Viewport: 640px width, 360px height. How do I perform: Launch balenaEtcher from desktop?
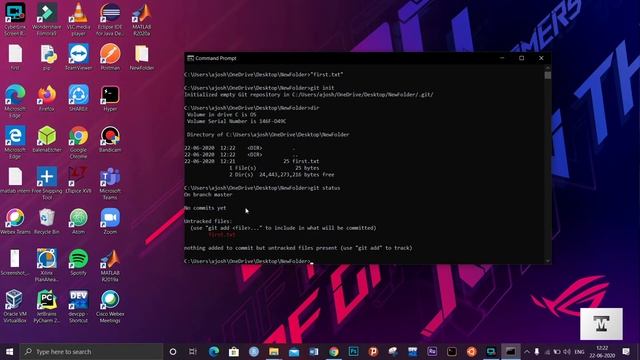(x=47, y=139)
